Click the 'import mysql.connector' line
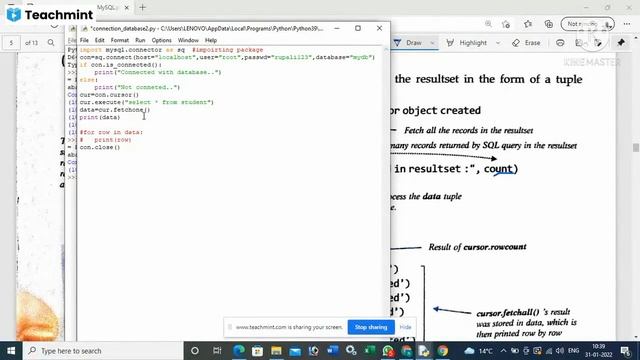This screenshot has width=640, height=360. [171, 50]
